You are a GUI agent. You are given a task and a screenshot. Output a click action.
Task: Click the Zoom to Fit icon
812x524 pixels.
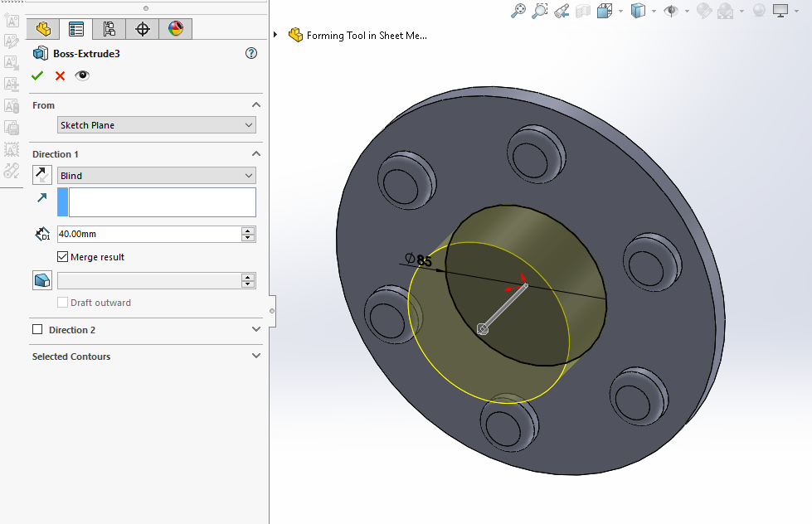click(518, 11)
